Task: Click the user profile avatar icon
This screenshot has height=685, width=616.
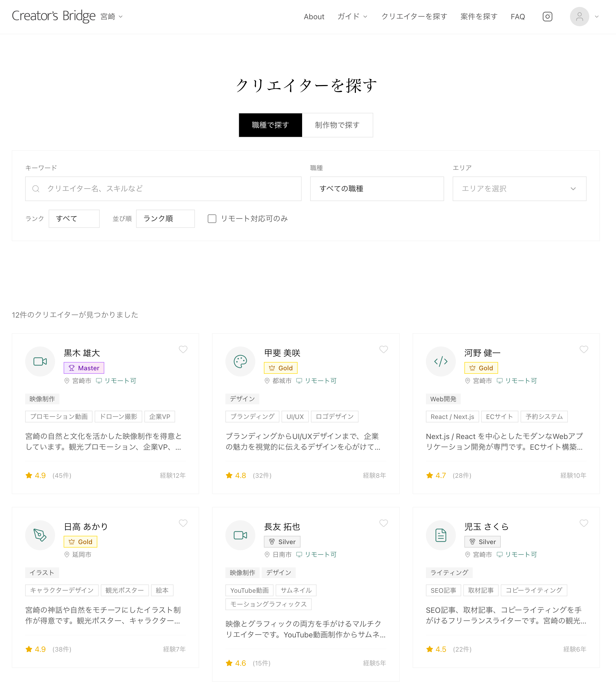Action: (x=579, y=17)
